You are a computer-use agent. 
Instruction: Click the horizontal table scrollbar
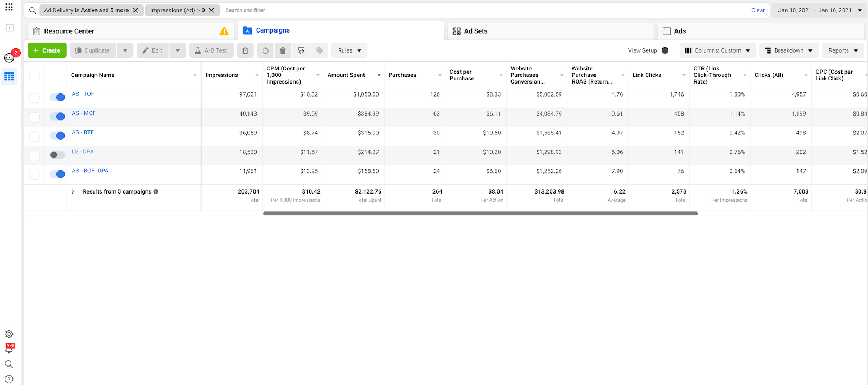coord(480,214)
